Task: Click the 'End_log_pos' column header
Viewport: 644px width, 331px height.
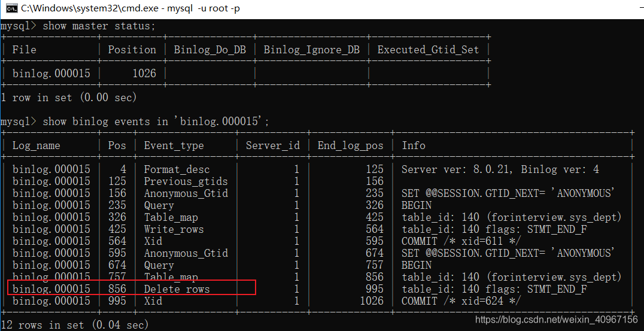Action: tap(350, 146)
